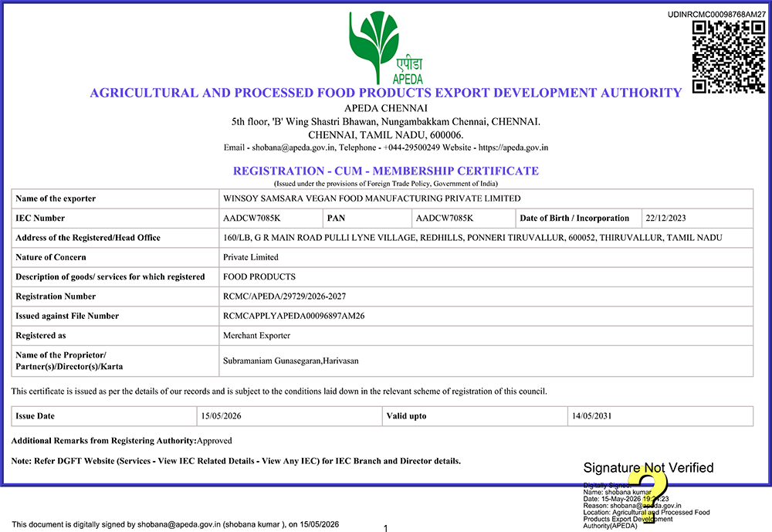Image resolution: width=772 pixels, height=532 pixels.
Task: Select the validity date 14/05/2031
Action: pos(592,415)
